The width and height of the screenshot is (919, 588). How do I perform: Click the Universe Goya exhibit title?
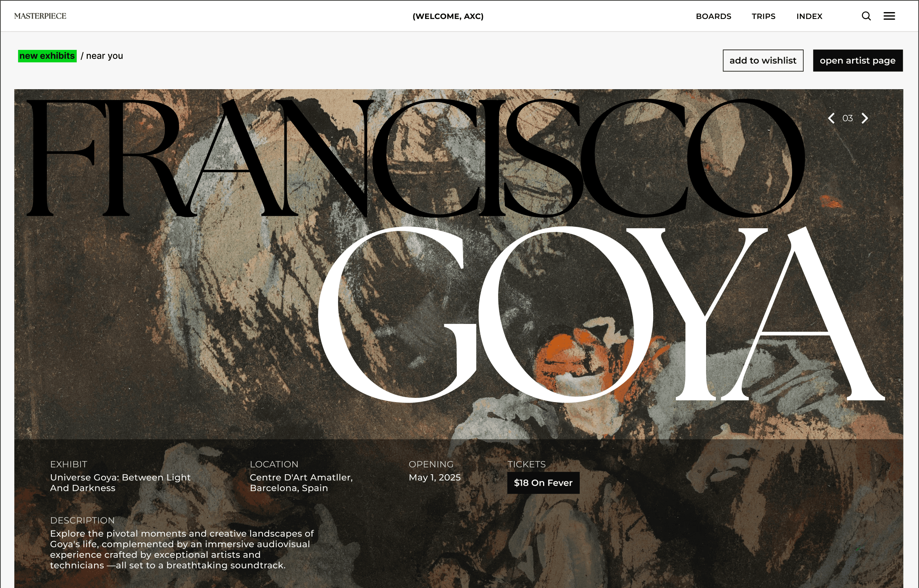point(120,483)
